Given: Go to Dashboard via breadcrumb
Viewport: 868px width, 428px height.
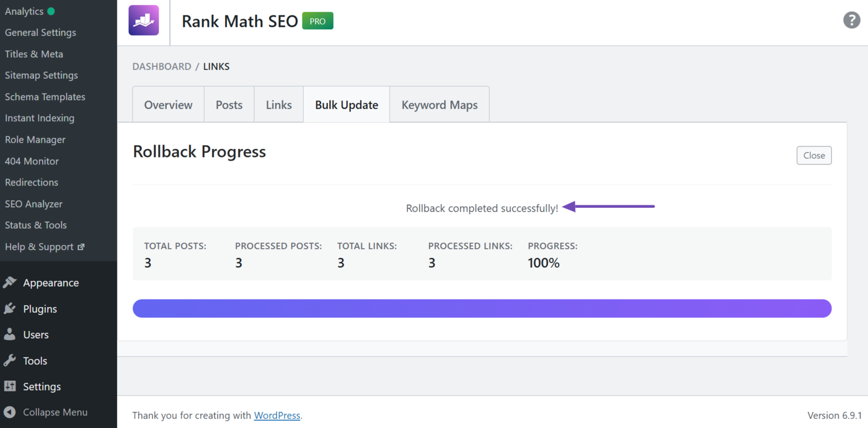Looking at the screenshot, I should [x=162, y=66].
